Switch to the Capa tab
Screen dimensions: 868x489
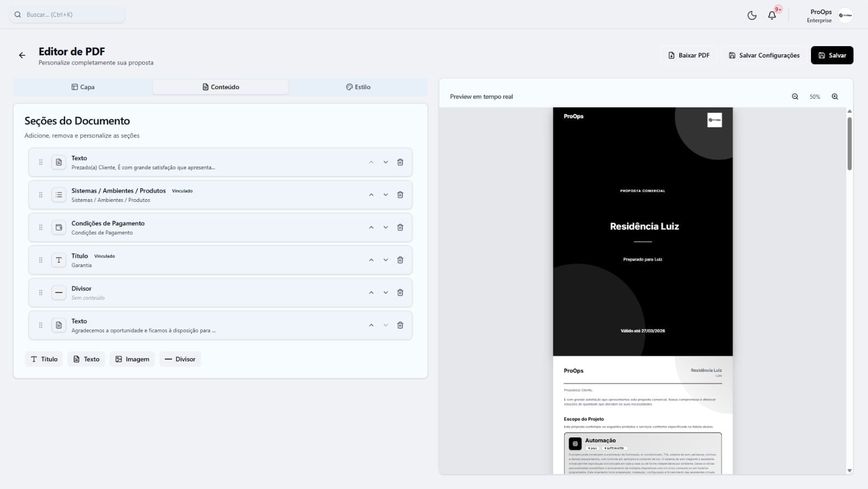tap(83, 87)
